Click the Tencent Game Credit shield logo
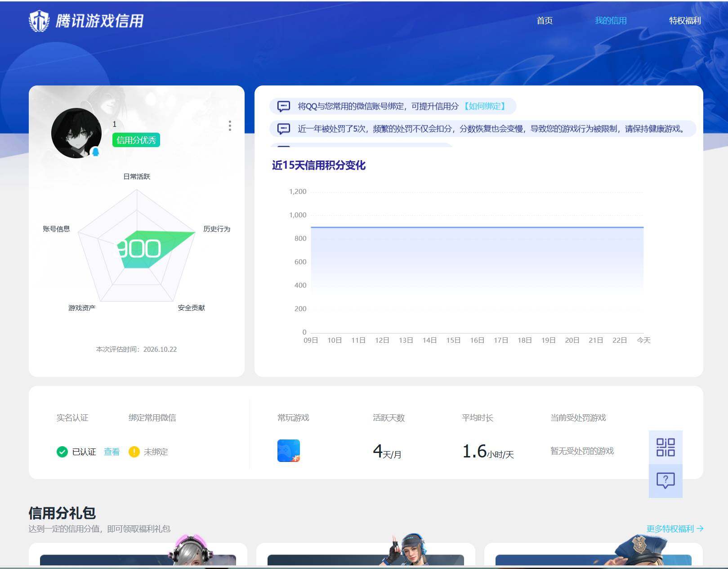The height and width of the screenshot is (569, 728). pyautogui.click(x=39, y=21)
